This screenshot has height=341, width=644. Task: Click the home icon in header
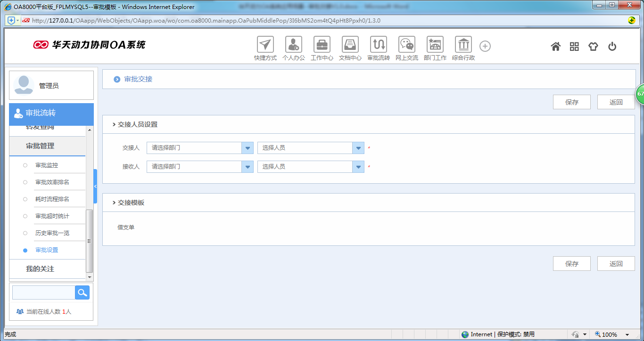pyautogui.click(x=556, y=46)
